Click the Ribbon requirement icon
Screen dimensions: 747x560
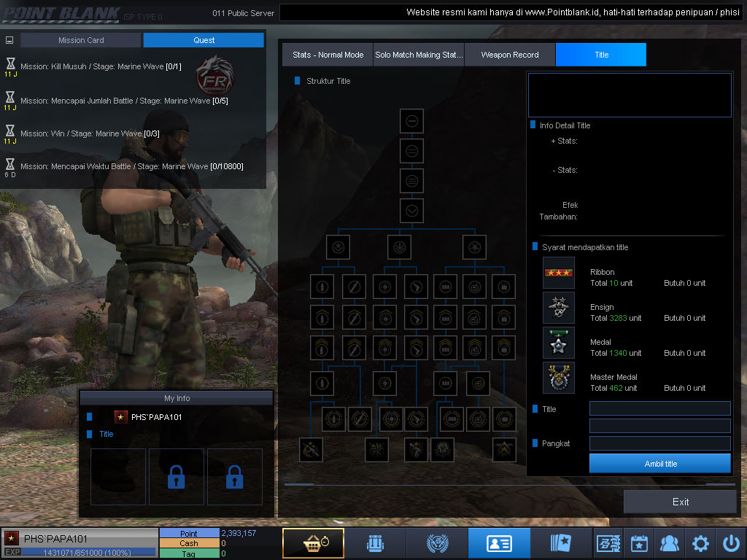(558, 273)
